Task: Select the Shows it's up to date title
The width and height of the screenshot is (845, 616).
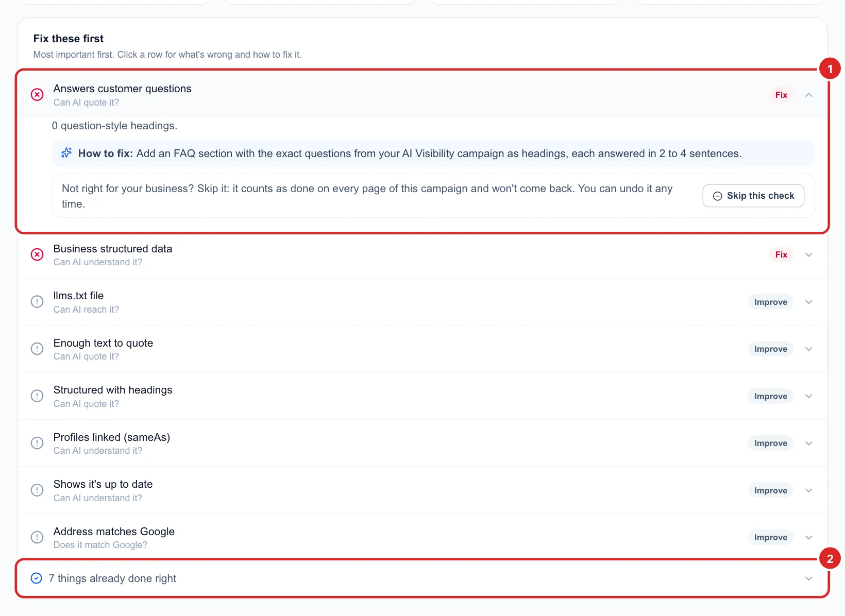Action: click(103, 484)
